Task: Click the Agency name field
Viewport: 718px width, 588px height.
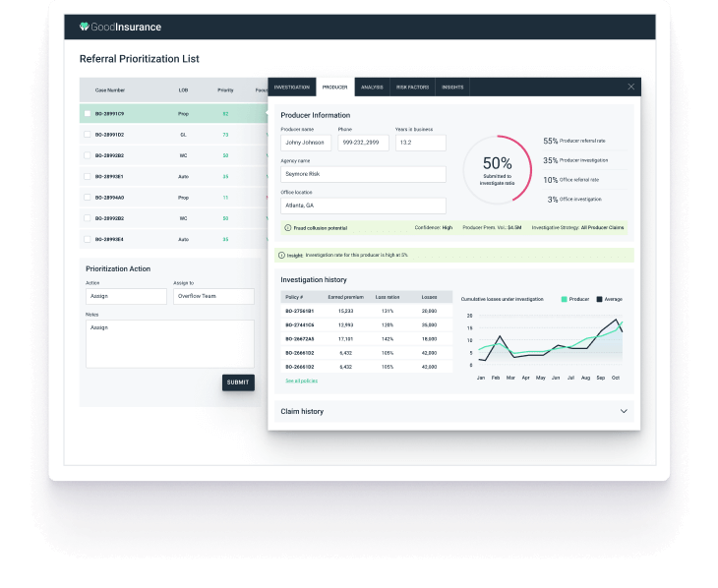Action: [x=363, y=174]
